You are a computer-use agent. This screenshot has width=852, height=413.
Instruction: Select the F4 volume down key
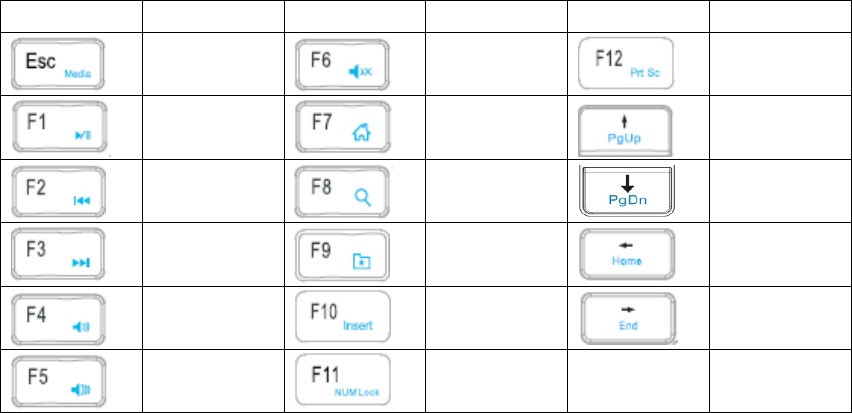tap(58, 320)
